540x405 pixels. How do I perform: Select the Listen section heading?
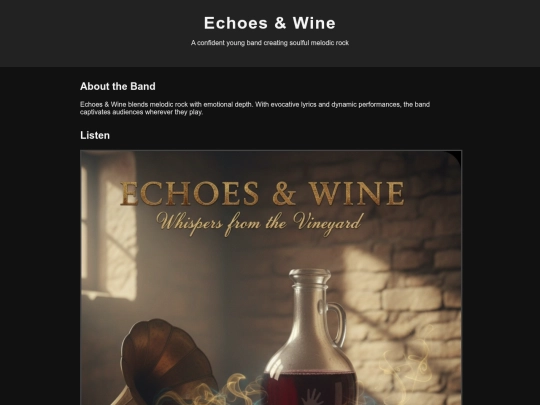95,135
